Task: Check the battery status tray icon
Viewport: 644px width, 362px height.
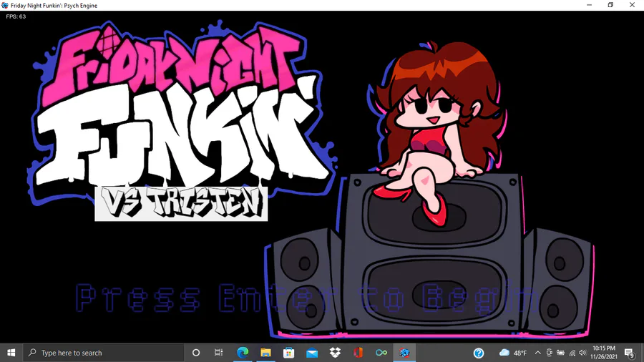Action: [x=560, y=353]
